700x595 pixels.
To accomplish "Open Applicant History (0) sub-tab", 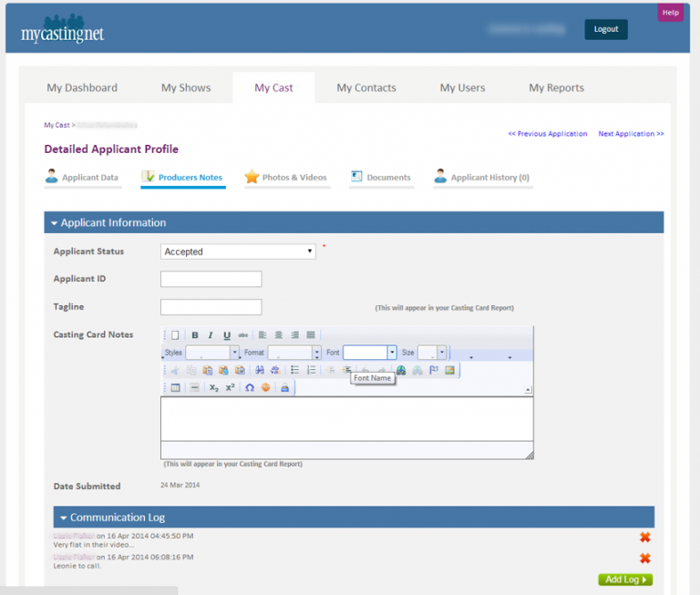I will pos(482,177).
